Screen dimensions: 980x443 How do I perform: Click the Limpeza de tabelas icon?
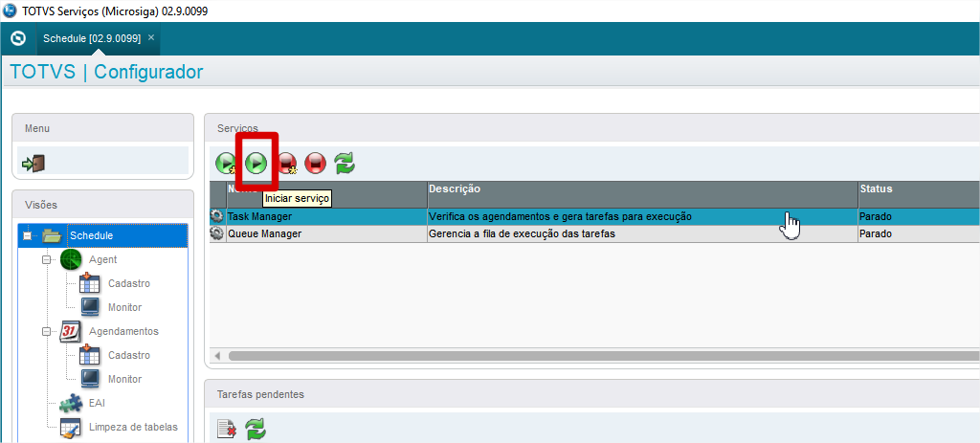click(x=71, y=428)
